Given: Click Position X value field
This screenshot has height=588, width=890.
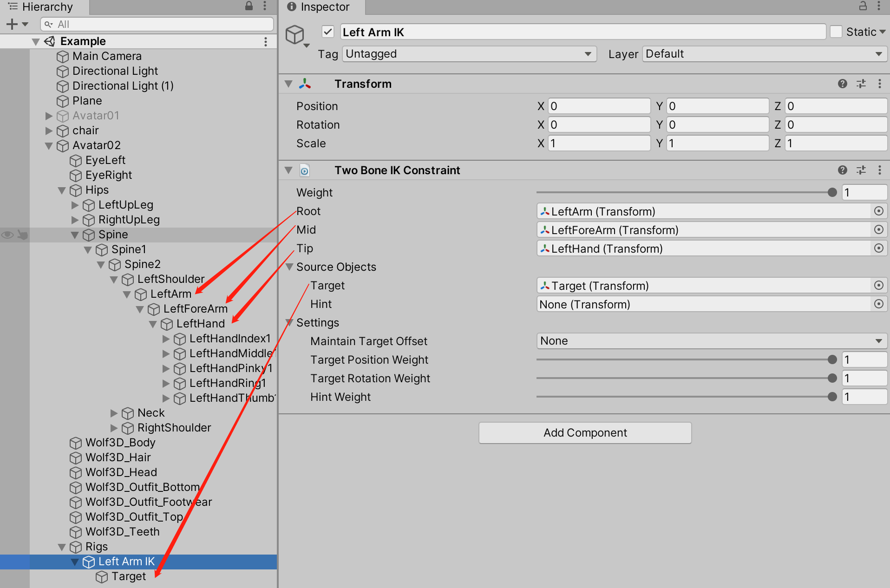Looking at the screenshot, I should (x=599, y=106).
